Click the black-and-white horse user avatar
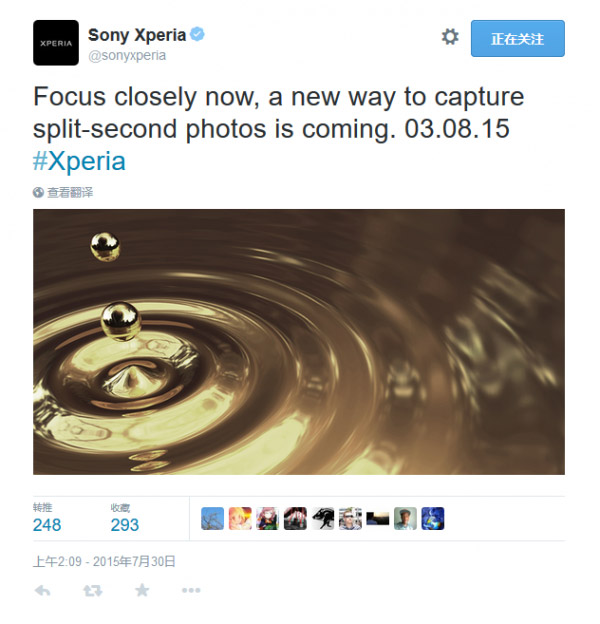600x624 pixels. [x=322, y=518]
